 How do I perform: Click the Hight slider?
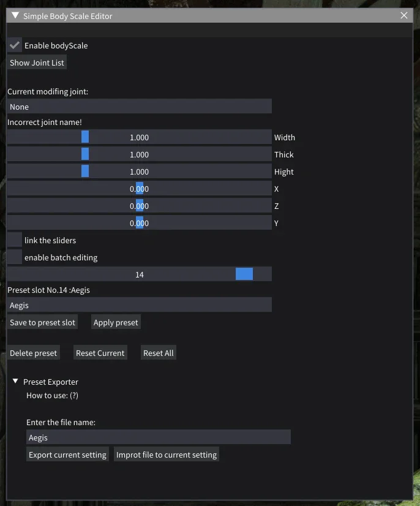tap(140, 172)
